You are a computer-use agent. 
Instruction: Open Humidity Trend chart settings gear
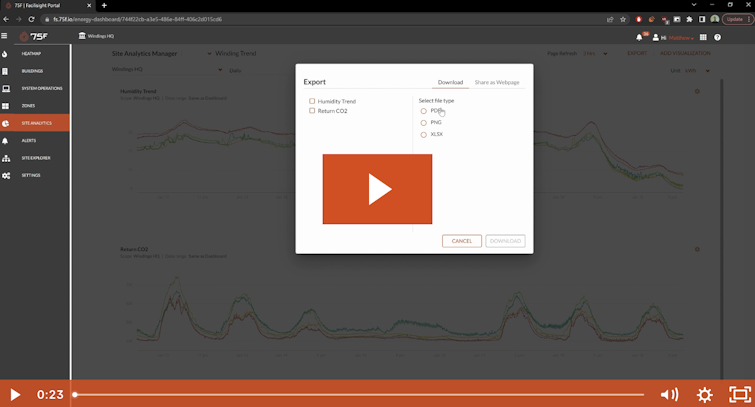click(697, 91)
